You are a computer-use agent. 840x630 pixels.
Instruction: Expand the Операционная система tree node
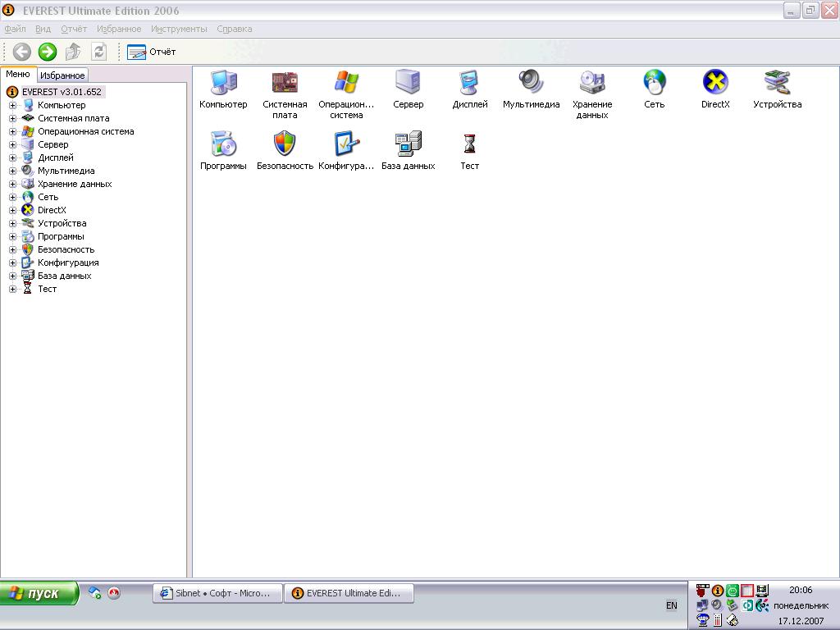12,131
